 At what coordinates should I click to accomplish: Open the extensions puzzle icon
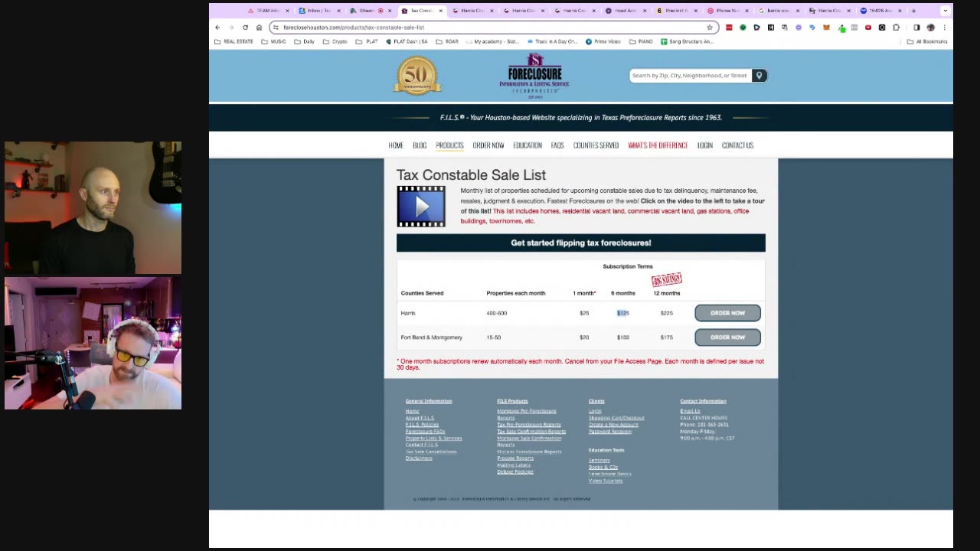(x=896, y=28)
